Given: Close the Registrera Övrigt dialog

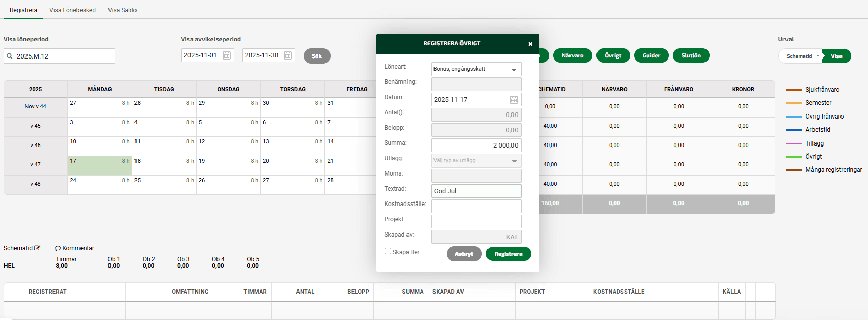Looking at the screenshot, I should point(530,44).
